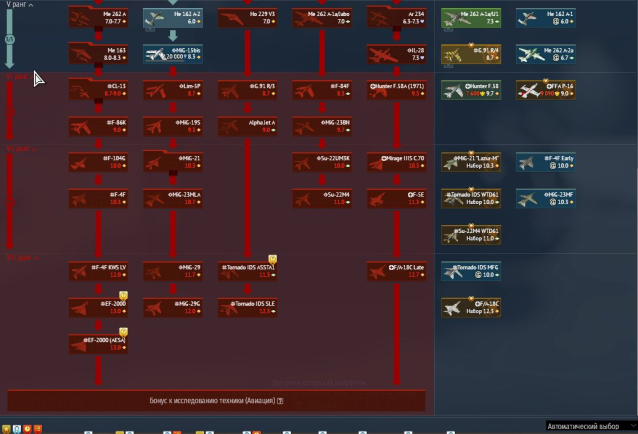Open the research bonus help question mark
Viewport: 638px width, 434px height.
point(281,401)
